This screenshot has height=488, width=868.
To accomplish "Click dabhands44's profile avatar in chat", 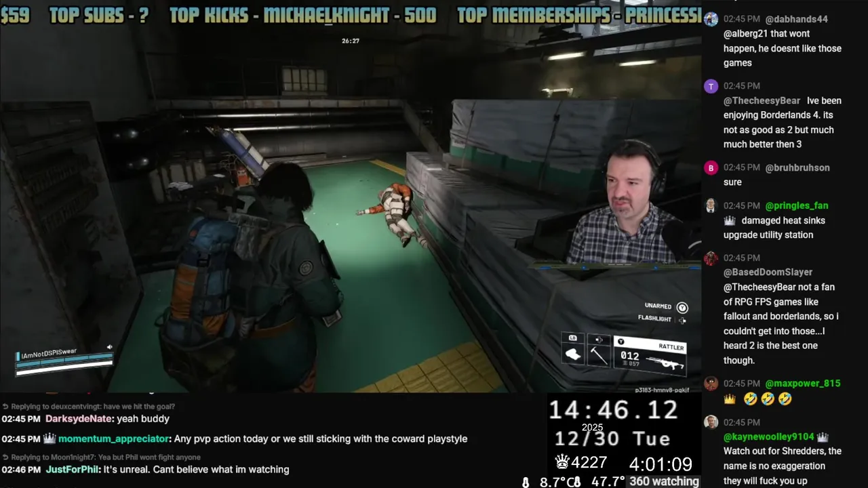I will click(x=711, y=19).
